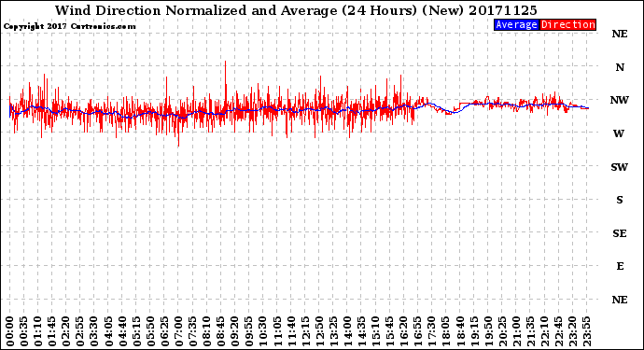Click the '15:45' time axis label
Image resolution: width=644 pixels, height=350 pixels.
pyautogui.click(x=390, y=331)
